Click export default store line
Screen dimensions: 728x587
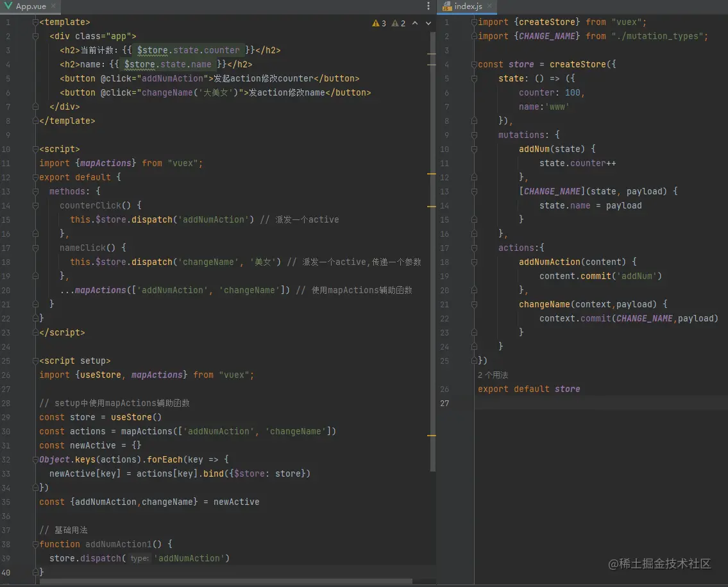(529, 389)
